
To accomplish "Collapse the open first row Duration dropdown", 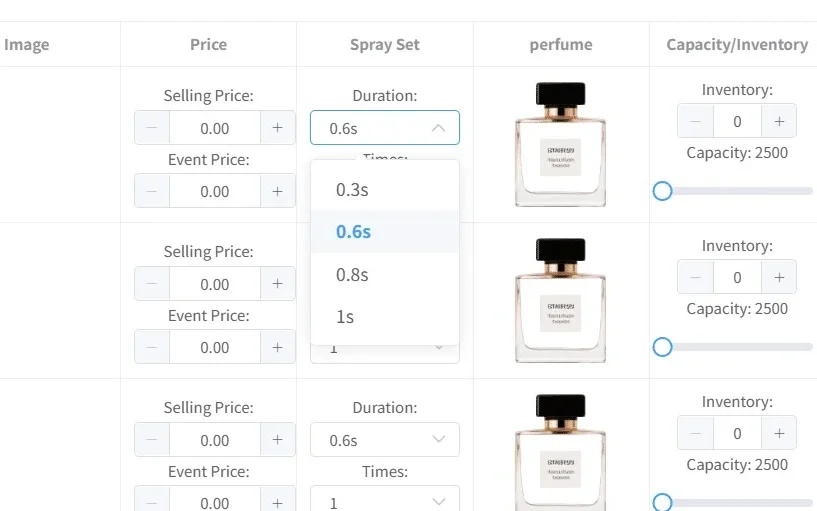I will (384, 128).
